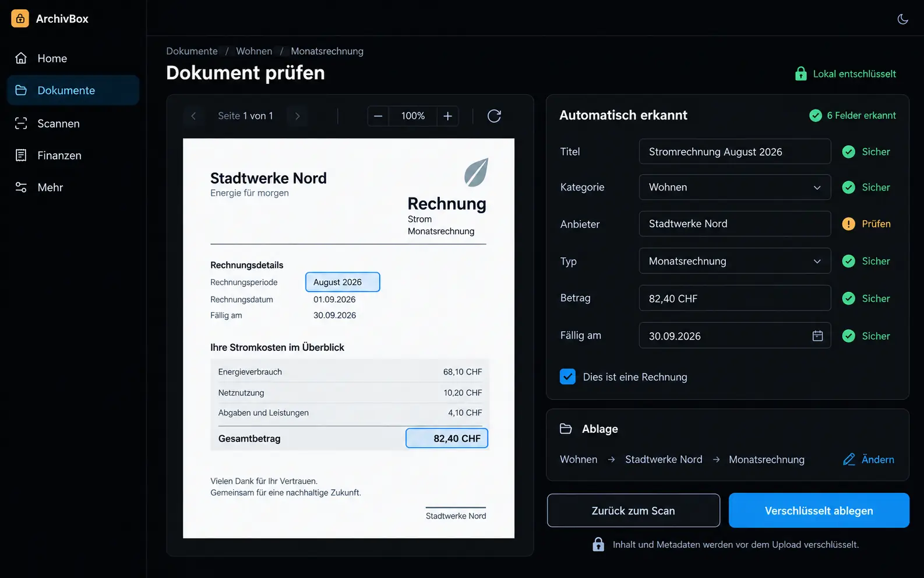Click the Wohnen breadcrumb link
This screenshot has height=578, width=924.
coord(254,51)
